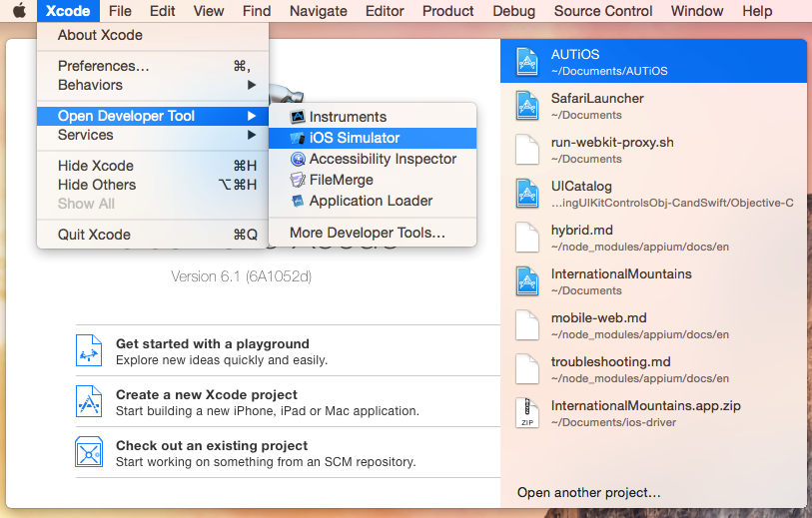Screen dimensions: 812x518
Task: Select InternationalMountains.app.zip file name in recents
Action: pyautogui.click(x=646, y=406)
